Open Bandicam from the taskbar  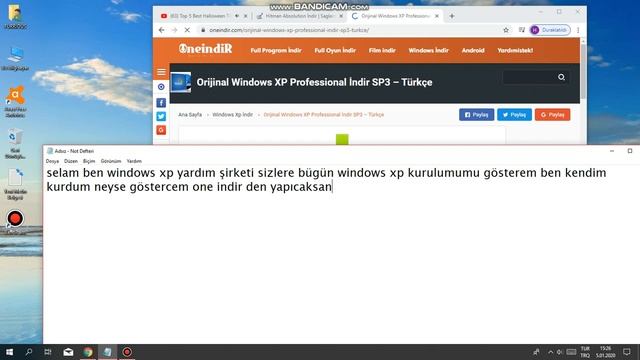127,352
